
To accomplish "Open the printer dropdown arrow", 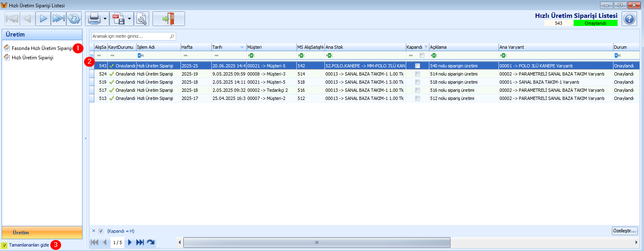I will pos(105,19).
